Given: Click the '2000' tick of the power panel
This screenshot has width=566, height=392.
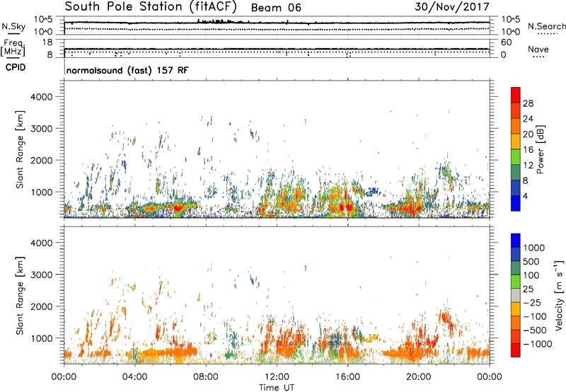Looking at the screenshot, I should click(41, 160).
